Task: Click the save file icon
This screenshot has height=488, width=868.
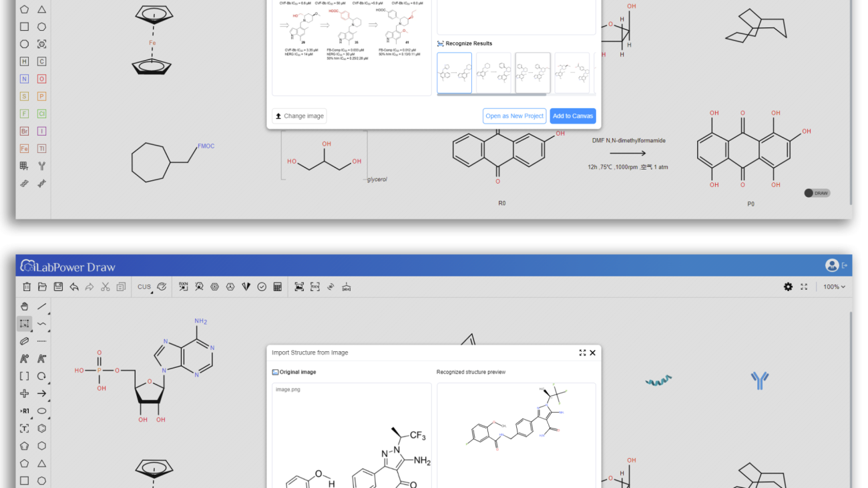Action: [x=58, y=286]
